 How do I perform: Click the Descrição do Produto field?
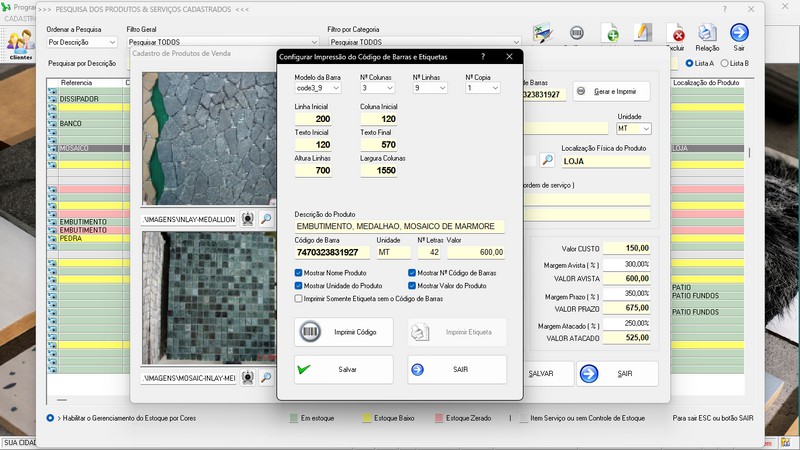point(399,226)
